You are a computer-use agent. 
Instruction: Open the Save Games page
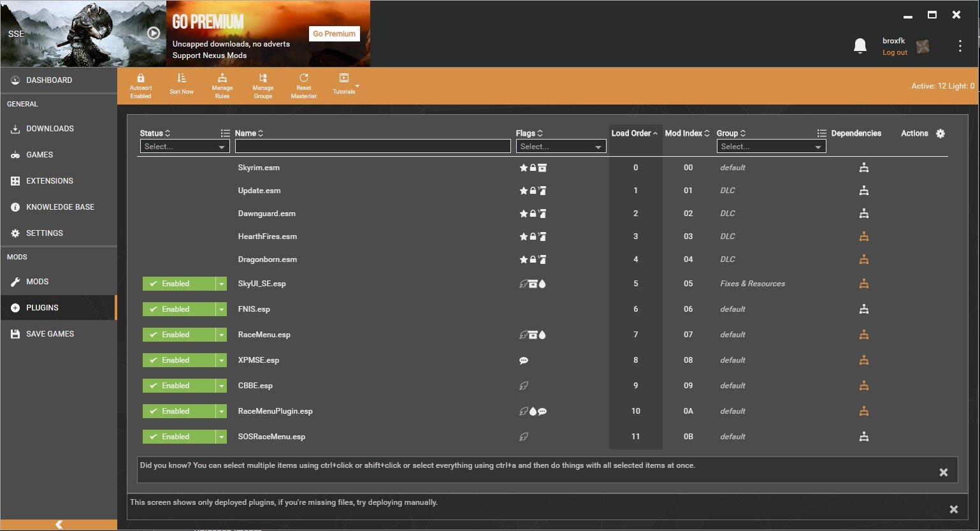click(x=59, y=334)
